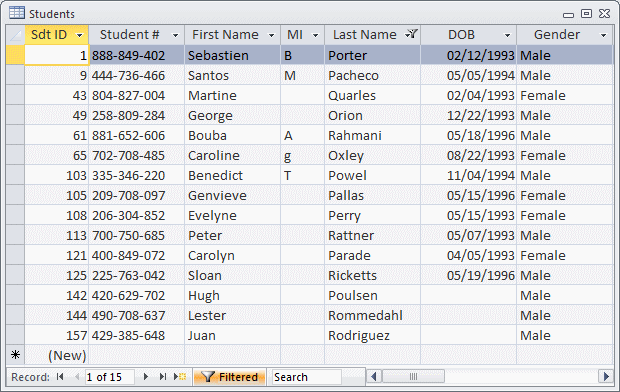Click horizontal scrollbar left arrow
This screenshot has height=392, width=620.
(x=374, y=376)
